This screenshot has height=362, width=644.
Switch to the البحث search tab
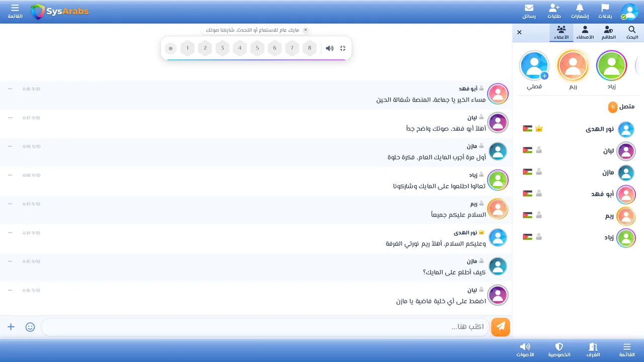tap(632, 33)
